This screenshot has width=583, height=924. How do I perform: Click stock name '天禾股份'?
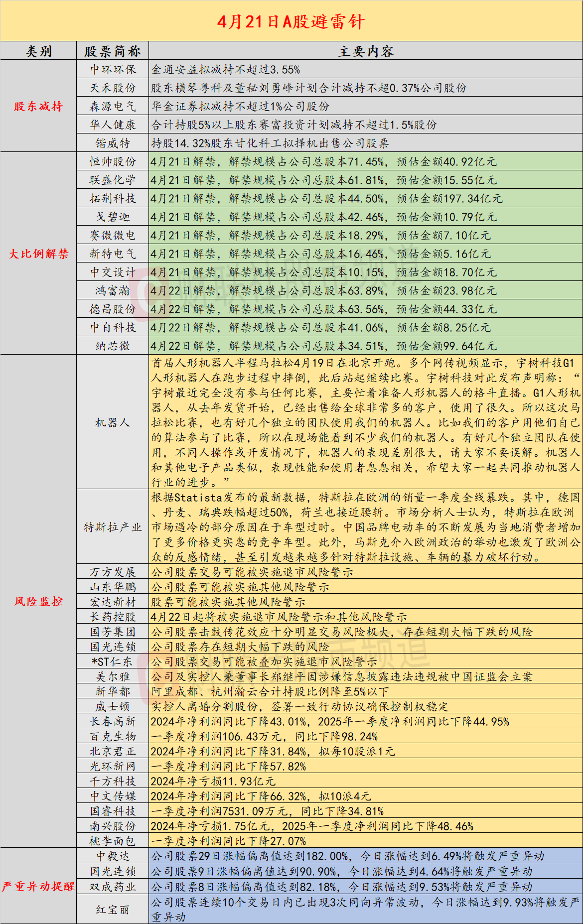click(x=113, y=88)
